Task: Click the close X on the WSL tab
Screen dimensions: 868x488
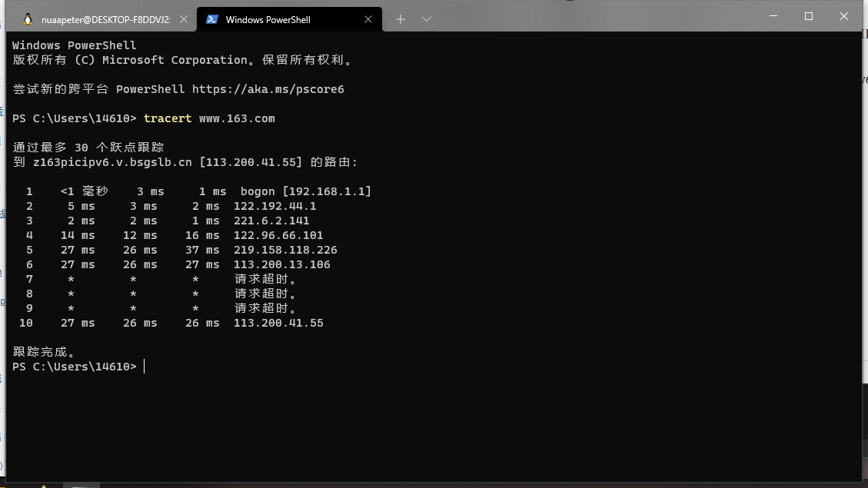Action: point(184,18)
